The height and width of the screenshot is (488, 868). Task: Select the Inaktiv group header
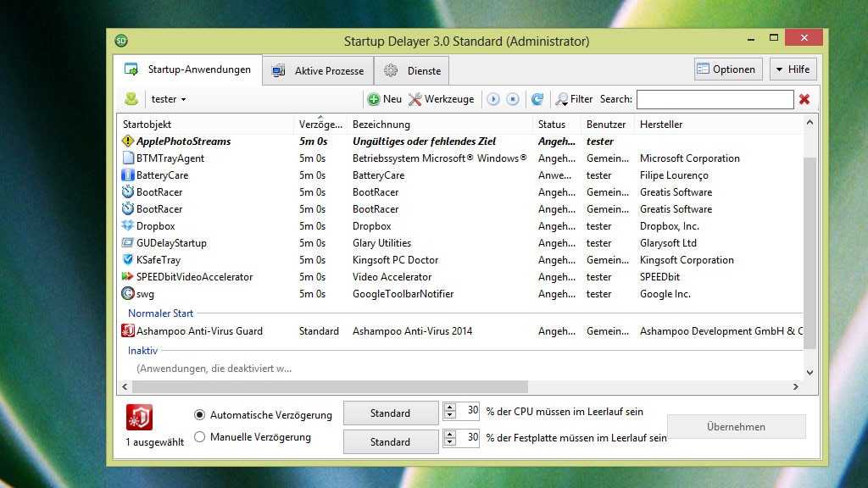coord(142,350)
